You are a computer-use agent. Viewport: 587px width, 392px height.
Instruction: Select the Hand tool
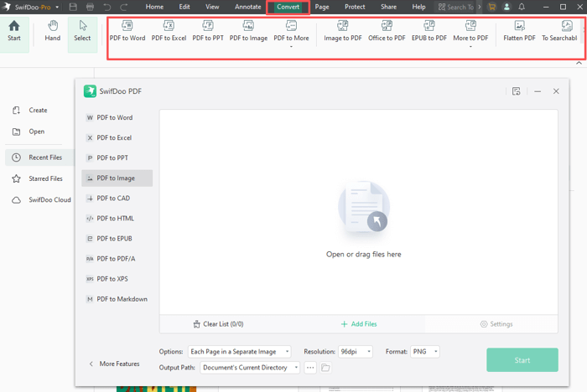pyautogui.click(x=52, y=31)
